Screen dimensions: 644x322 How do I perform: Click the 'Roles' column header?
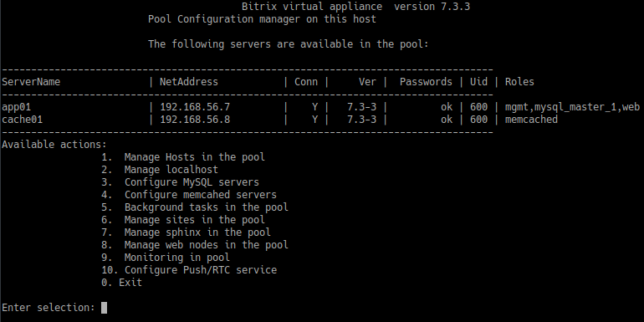tap(519, 82)
